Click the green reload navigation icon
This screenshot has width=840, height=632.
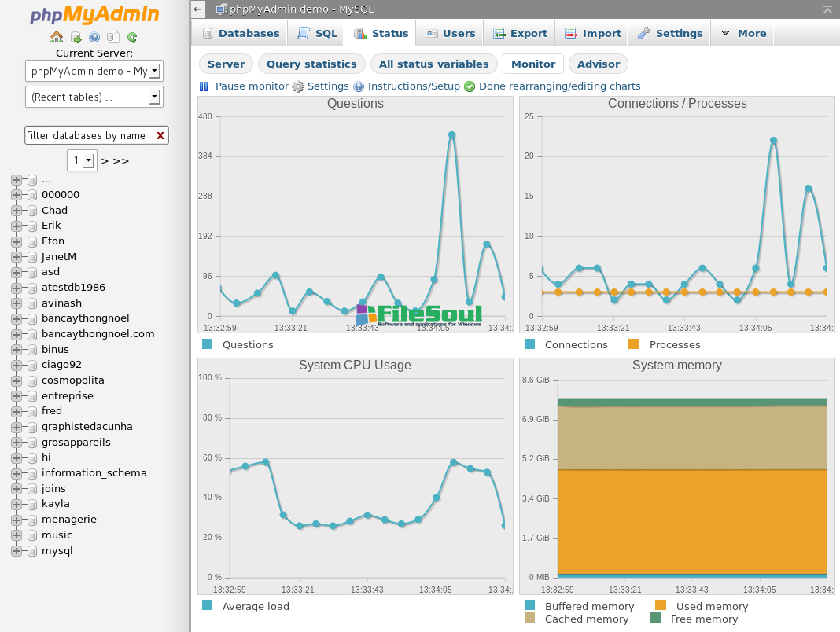click(132, 37)
